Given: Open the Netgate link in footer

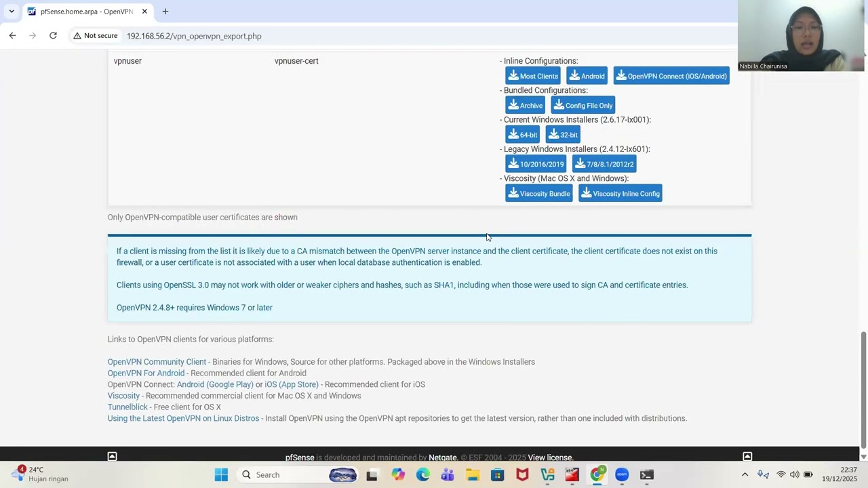Looking at the screenshot, I should click(x=442, y=457).
